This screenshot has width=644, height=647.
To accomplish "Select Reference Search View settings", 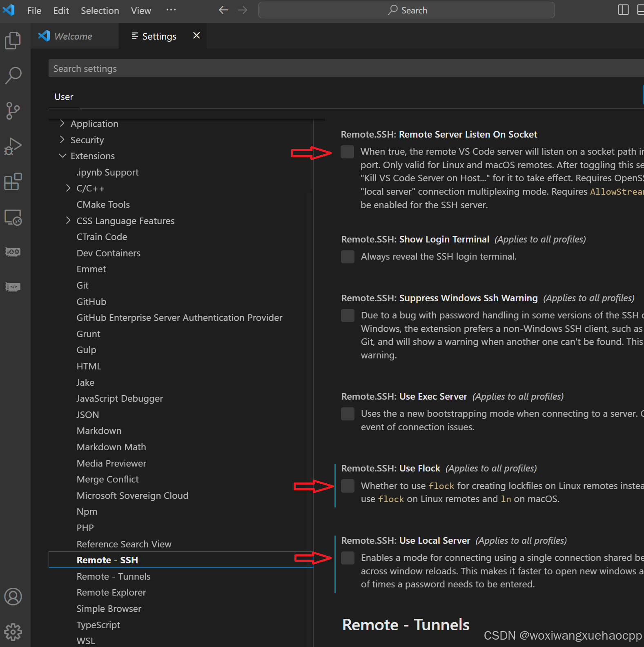I will point(124,544).
